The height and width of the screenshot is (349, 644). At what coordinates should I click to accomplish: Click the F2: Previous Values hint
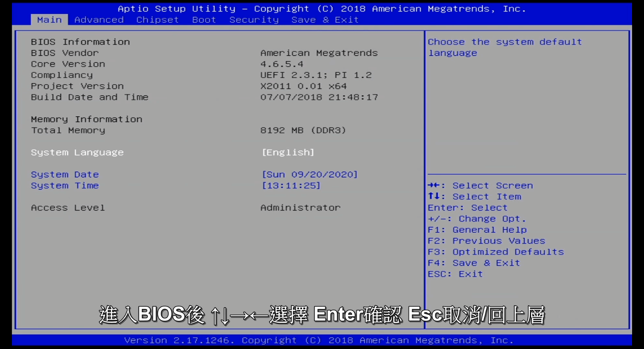486,241
